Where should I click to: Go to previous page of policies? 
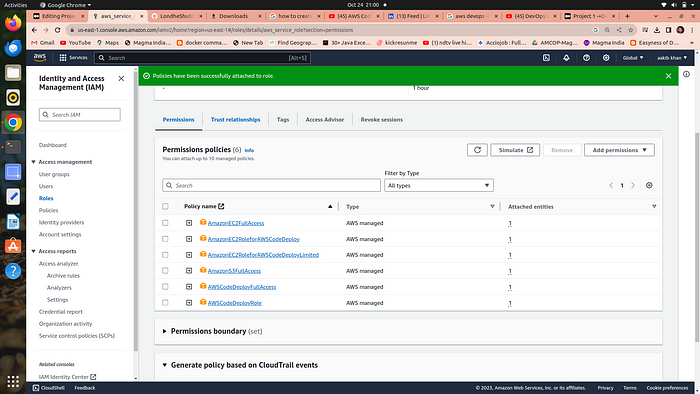coord(611,185)
